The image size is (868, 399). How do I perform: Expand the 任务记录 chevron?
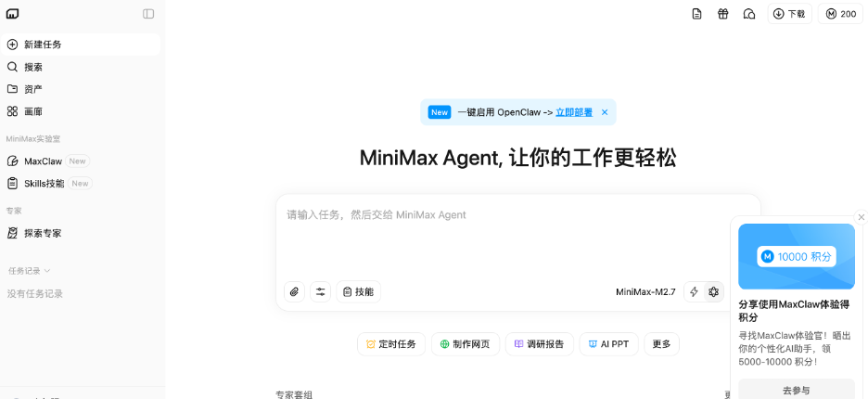pyautogui.click(x=47, y=271)
